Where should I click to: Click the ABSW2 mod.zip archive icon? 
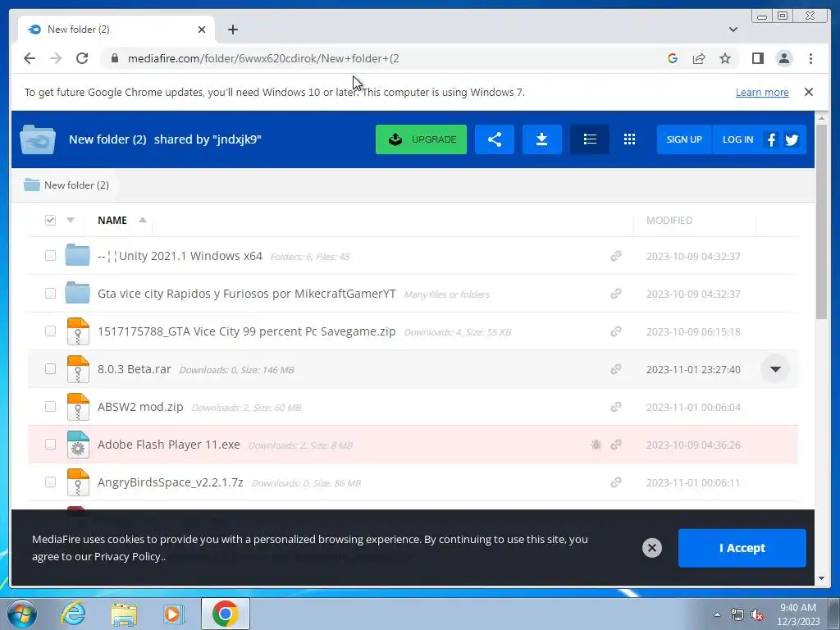pos(78,407)
